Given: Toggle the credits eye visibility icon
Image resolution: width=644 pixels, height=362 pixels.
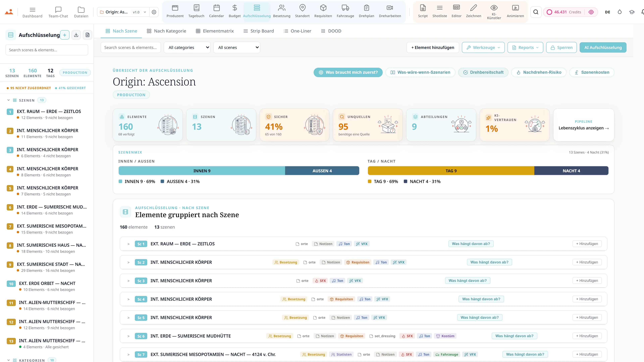Looking at the screenshot, I should pyautogui.click(x=591, y=12).
